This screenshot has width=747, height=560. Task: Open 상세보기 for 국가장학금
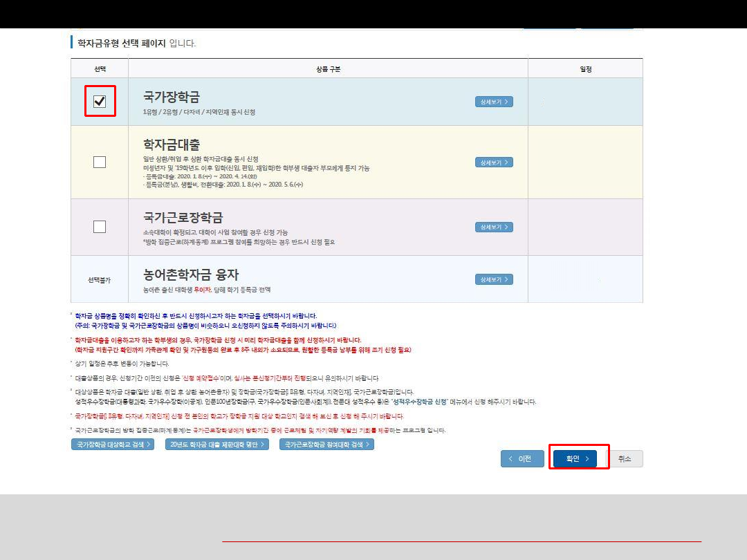[494, 102]
